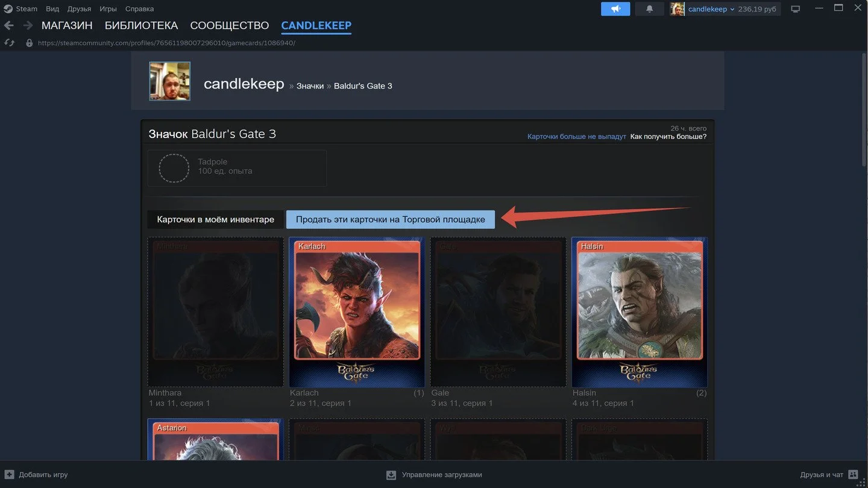Image resolution: width=868 pixels, height=488 pixels.
Task: Go forward with the right arrow
Action: click(28, 25)
